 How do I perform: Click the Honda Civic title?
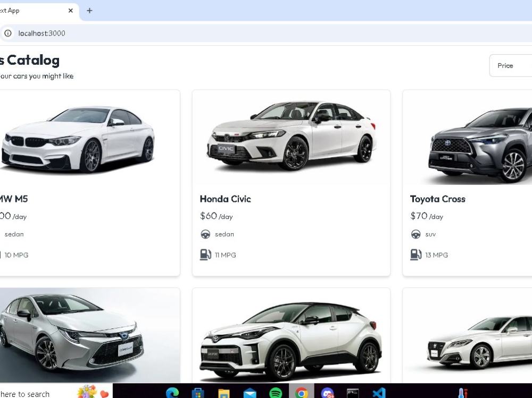pos(225,199)
